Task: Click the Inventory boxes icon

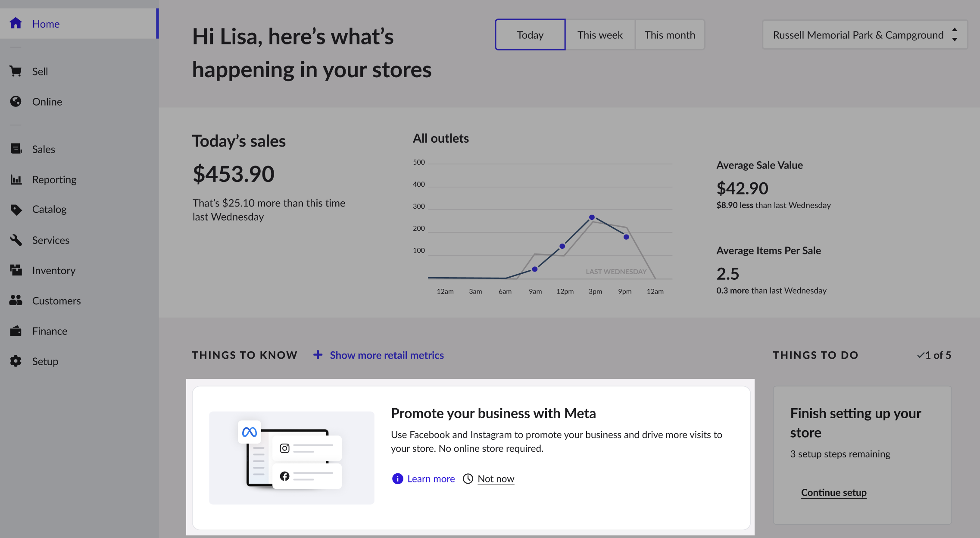Action: 16,270
